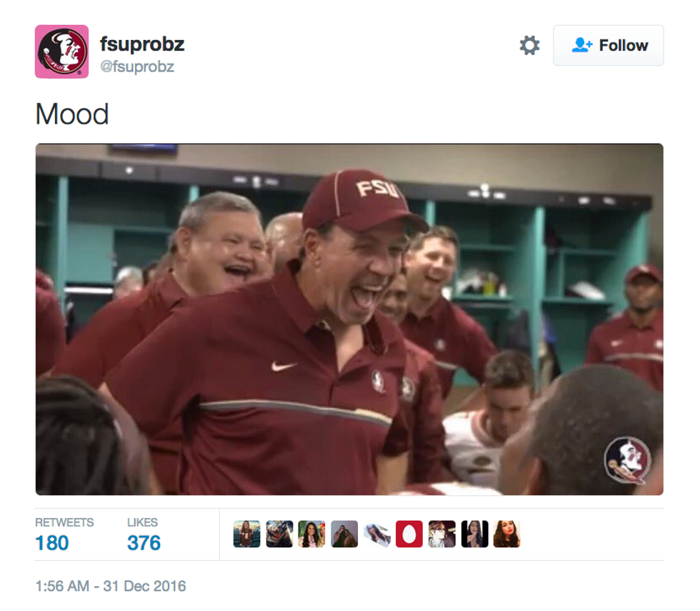Image resolution: width=700 pixels, height=611 pixels.
Task: Open the fsuprobz display name link
Action: point(142,44)
